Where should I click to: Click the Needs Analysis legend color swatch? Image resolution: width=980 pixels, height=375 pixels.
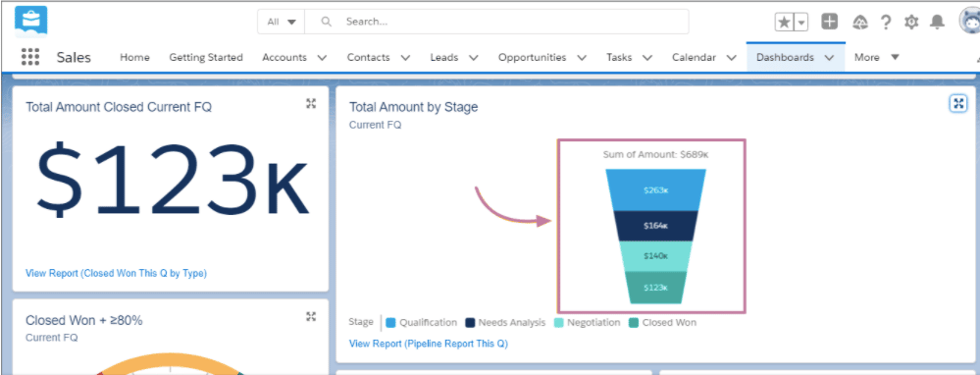click(x=470, y=323)
